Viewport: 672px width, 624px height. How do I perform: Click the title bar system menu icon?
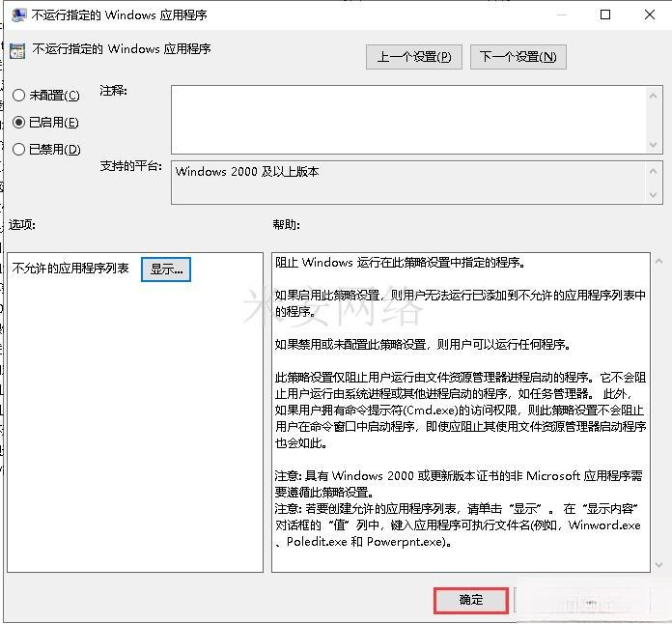pos(19,15)
